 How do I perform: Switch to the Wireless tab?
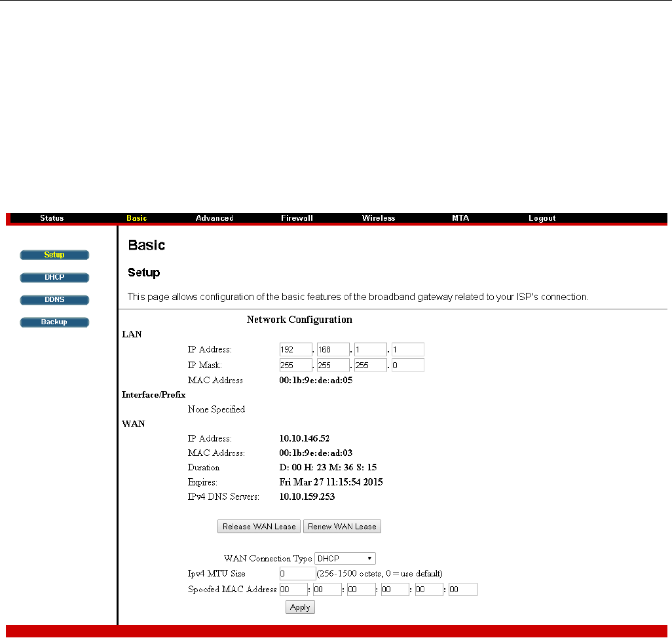point(379,217)
